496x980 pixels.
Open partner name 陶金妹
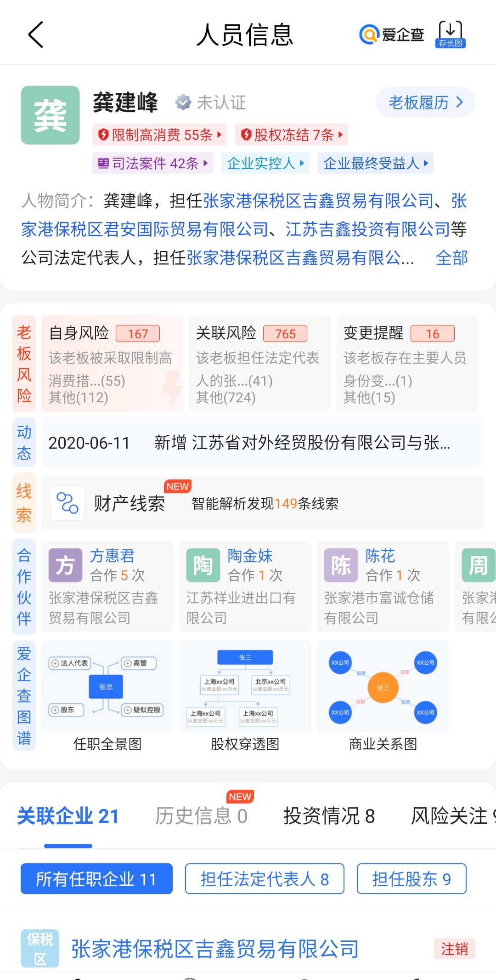[x=250, y=556]
